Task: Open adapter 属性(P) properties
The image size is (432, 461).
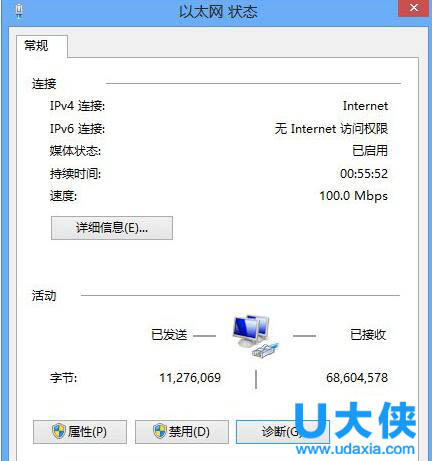Action: point(80,432)
